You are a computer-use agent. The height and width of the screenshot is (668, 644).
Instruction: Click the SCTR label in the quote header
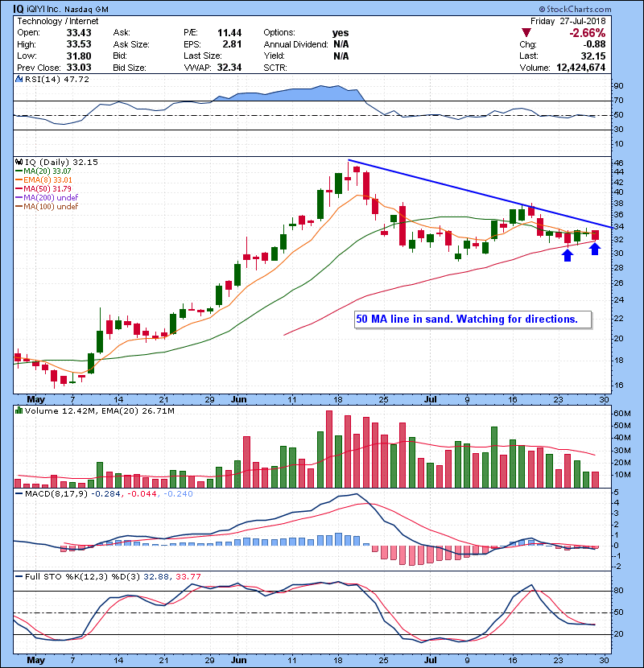pos(275,68)
